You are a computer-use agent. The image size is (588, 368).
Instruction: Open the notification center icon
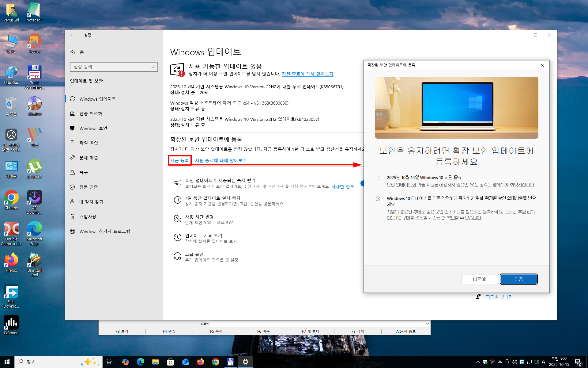click(x=578, y=362)
